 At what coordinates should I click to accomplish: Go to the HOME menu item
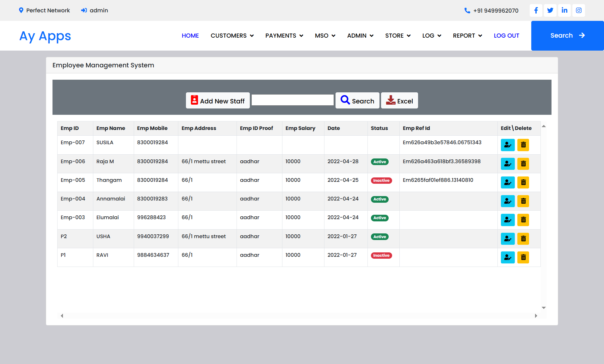coord(190,36)
